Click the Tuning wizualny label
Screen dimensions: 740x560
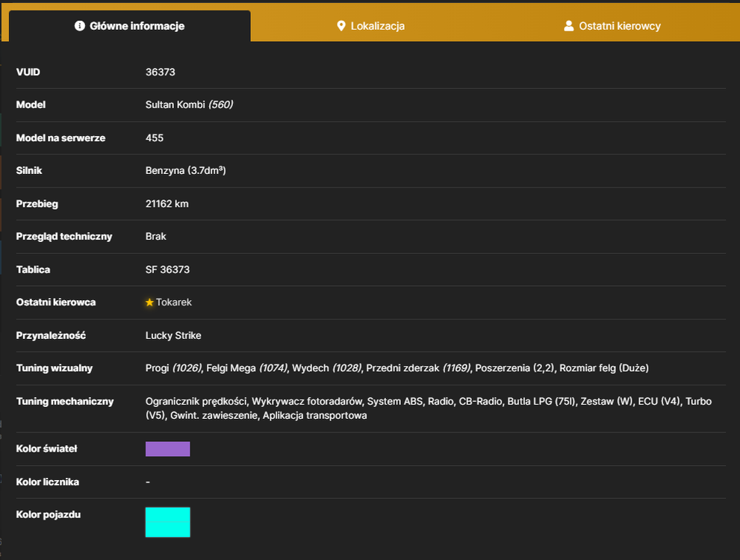pyautogui.click(x=55, y=368)
